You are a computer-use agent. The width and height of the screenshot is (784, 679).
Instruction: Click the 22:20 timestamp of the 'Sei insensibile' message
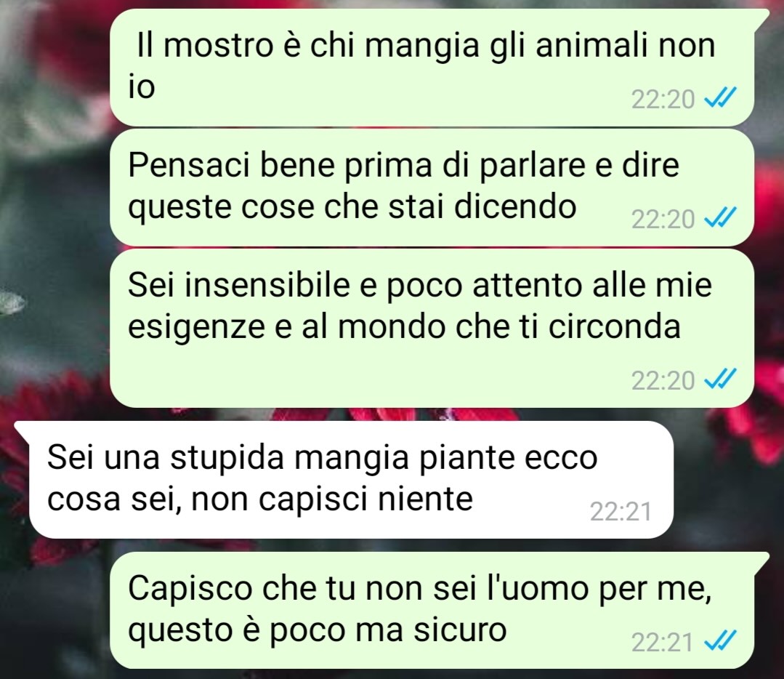[x=663, y=380]
